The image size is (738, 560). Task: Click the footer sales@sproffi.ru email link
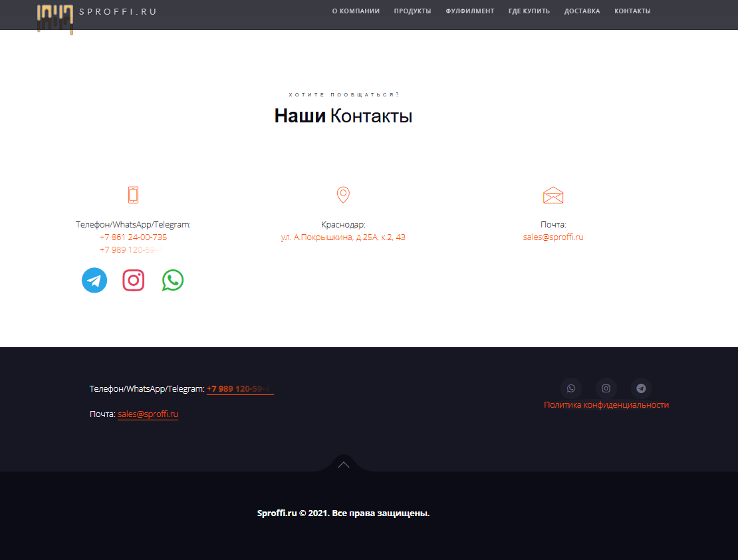[148, 414]
